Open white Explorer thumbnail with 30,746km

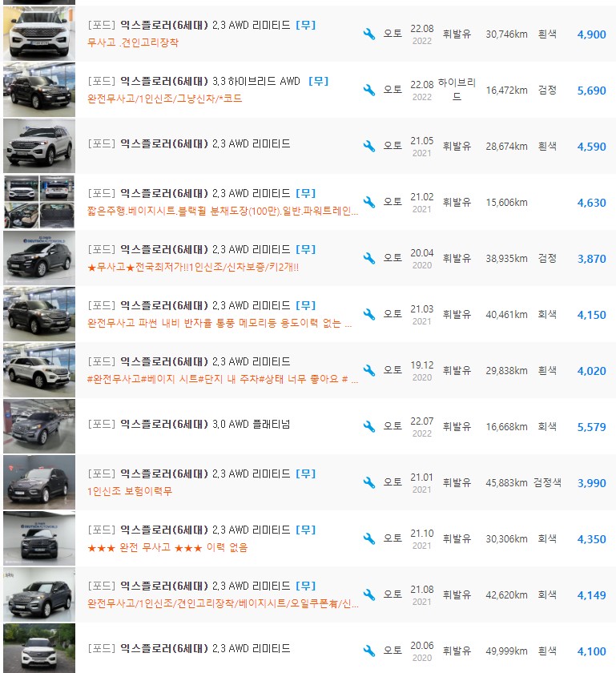tap(39, 34)
